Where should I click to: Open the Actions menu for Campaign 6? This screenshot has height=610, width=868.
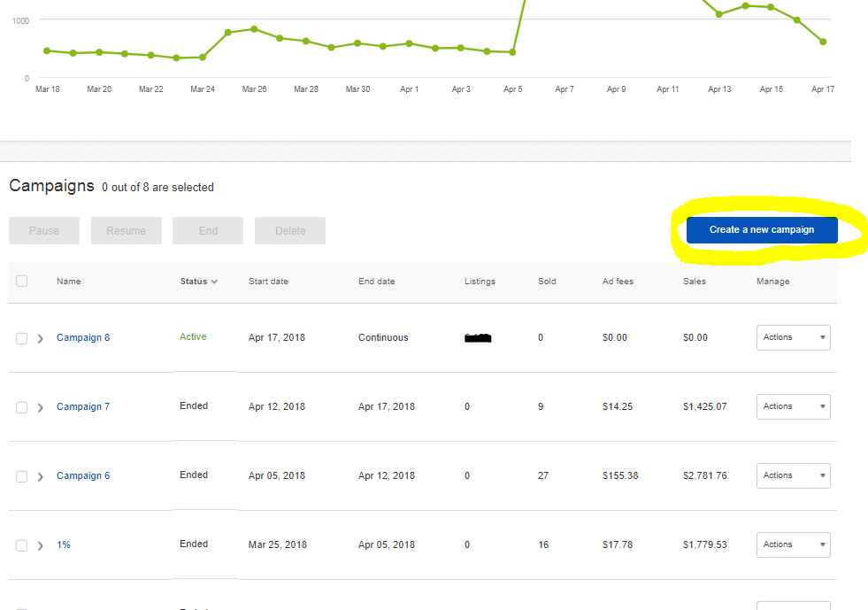793,475
